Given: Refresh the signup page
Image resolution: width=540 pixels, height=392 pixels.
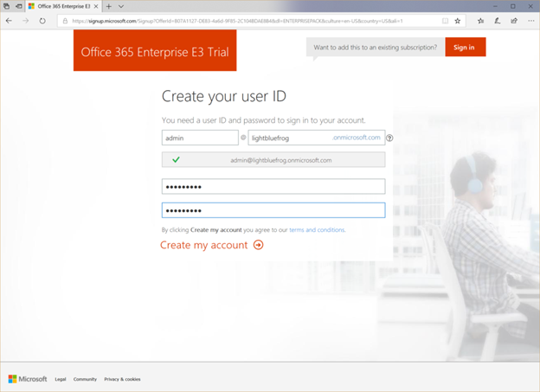Looking at the screenshot, I should point(42,21).
